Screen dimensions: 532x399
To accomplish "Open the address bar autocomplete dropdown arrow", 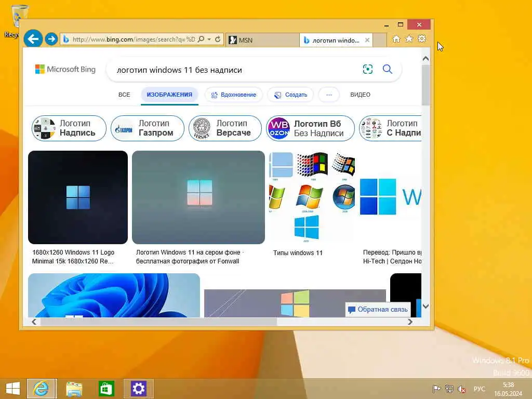I will [x=209, y=39].
